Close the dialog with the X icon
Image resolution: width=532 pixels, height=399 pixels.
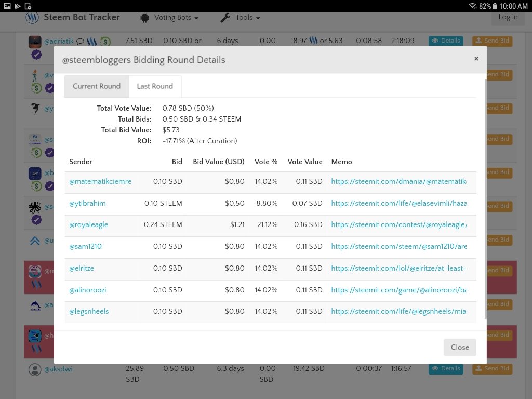[x=476, y=59]
